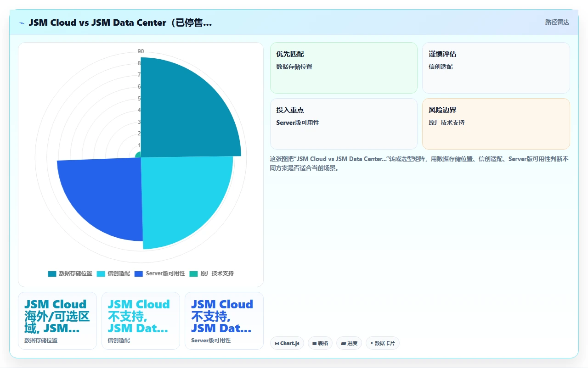
Task: Click the 路径雷达 label in header
Action: [557, 22]
